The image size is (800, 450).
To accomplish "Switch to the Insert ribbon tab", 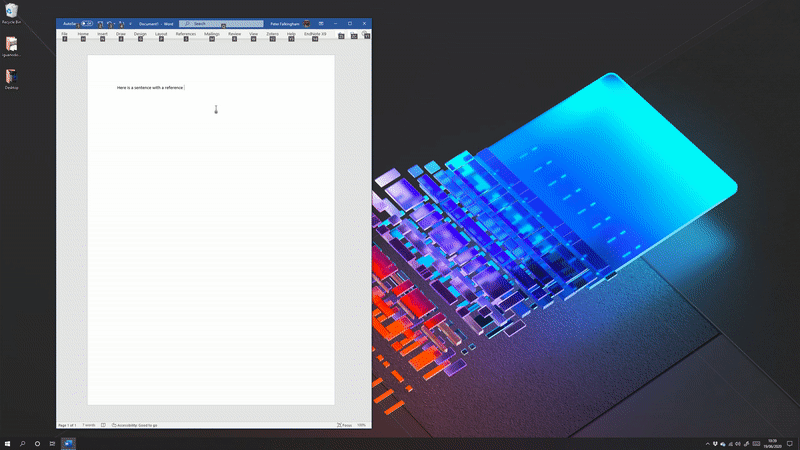I will point(102,34).
